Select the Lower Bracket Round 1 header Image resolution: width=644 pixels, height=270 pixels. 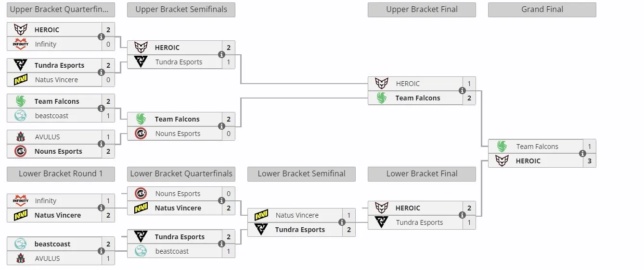point(61,174)
